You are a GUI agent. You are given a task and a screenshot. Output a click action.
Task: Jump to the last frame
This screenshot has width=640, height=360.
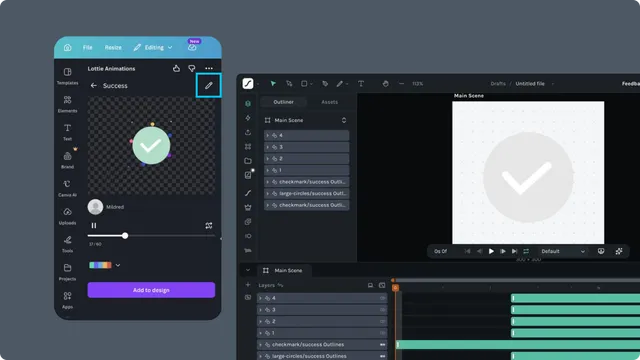point(514,251)
